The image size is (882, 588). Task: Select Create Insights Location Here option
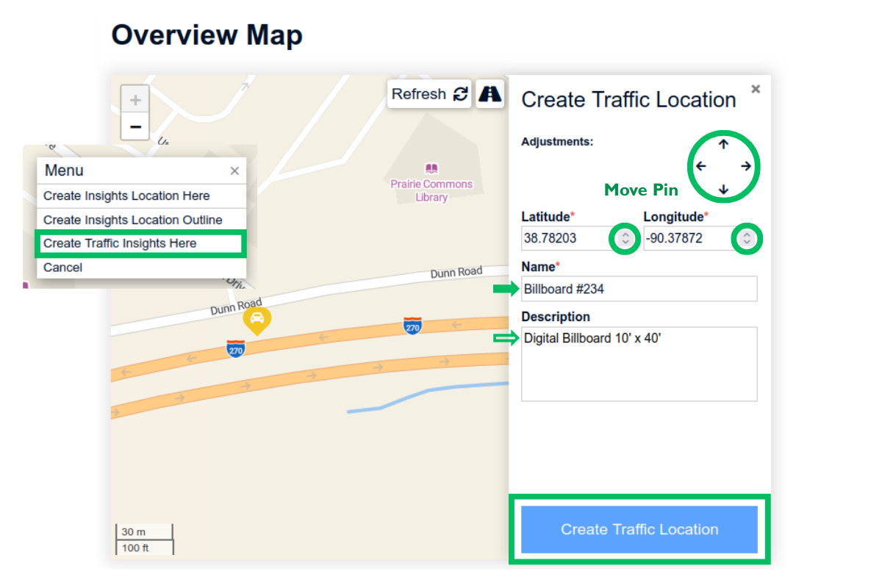pos(126,196)
